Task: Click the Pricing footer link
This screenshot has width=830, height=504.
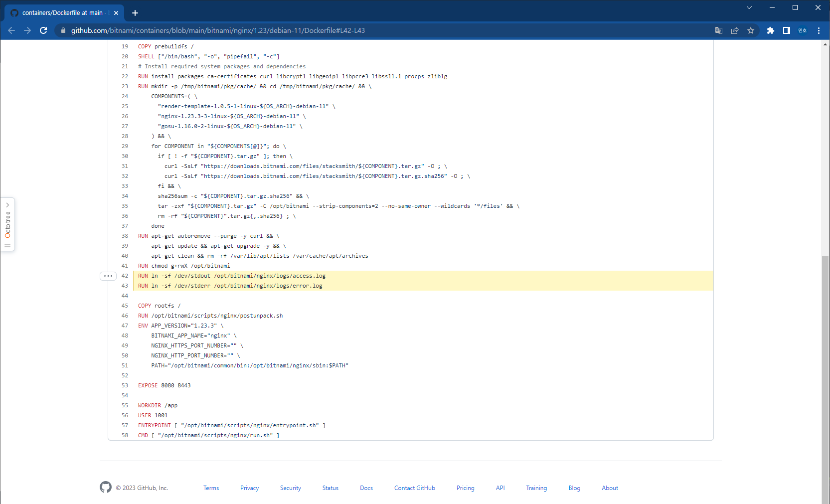Action: (465, 488)
